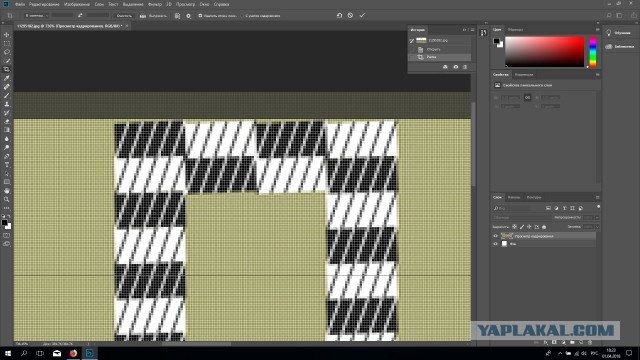Toggle delete cropped pixels checkbox

(200, 16)
